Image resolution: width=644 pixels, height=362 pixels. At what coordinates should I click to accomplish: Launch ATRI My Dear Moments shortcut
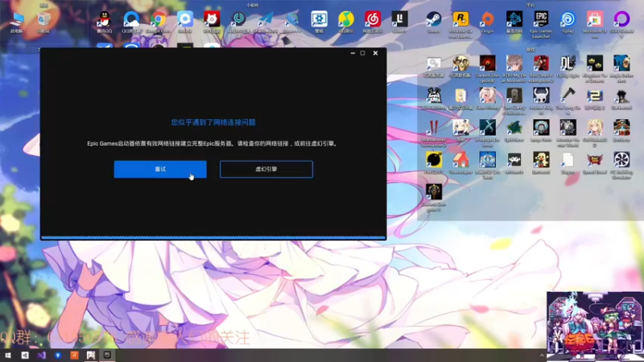click(x=514, y=69)
